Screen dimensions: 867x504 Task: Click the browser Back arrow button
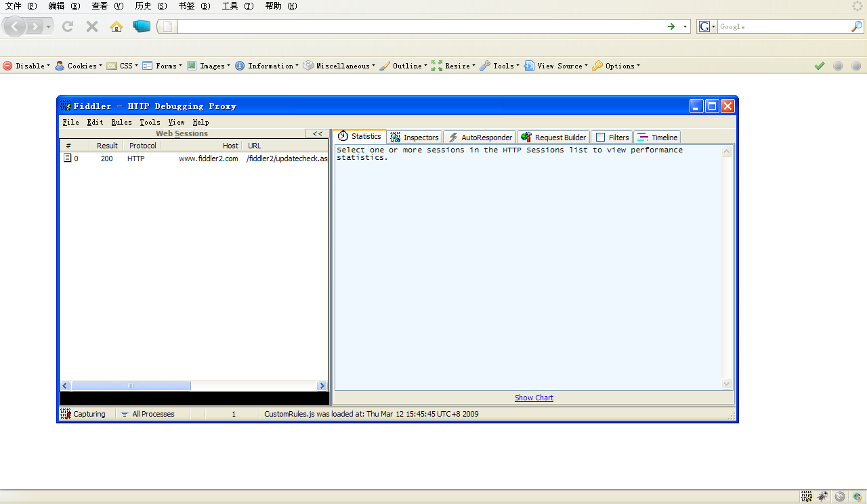pos(15,26)
